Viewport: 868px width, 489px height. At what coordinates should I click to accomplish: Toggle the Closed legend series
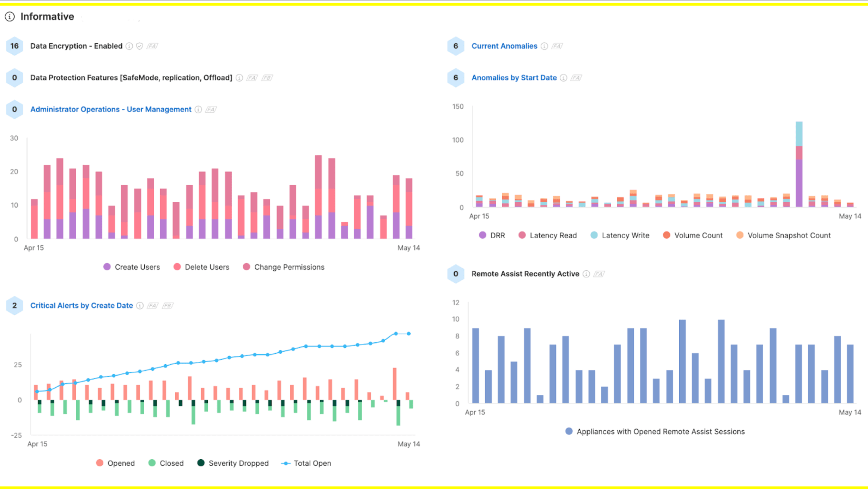pyautogui.click(x=166, y=463)
